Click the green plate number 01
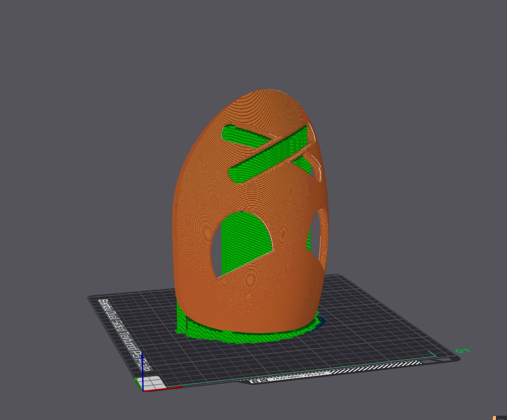 [x=462, y=351]
